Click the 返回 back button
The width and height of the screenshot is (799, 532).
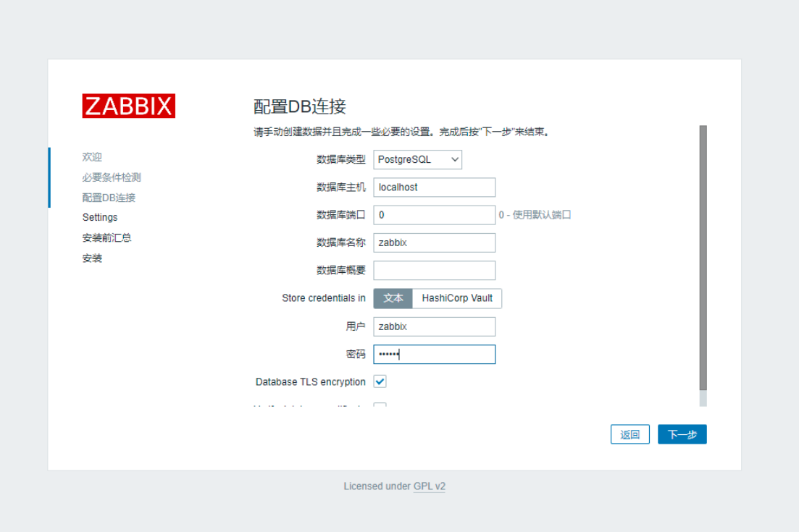629,434
